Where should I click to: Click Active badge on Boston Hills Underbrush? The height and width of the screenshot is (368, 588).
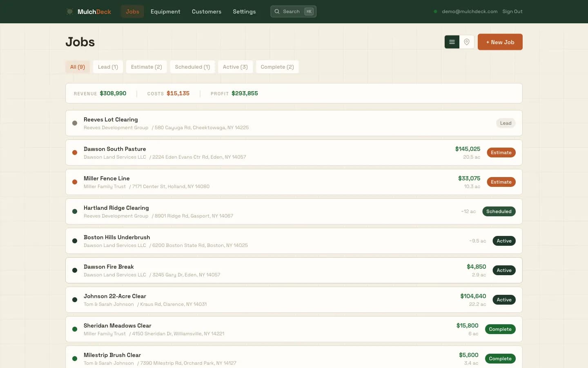(504, 241)
